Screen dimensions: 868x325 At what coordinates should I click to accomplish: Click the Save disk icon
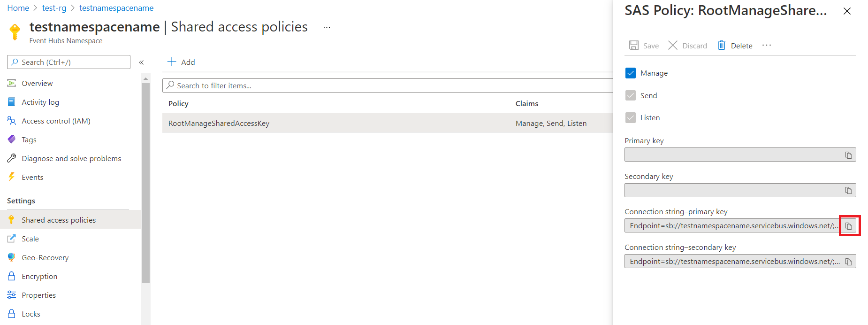tap(634, 45)
